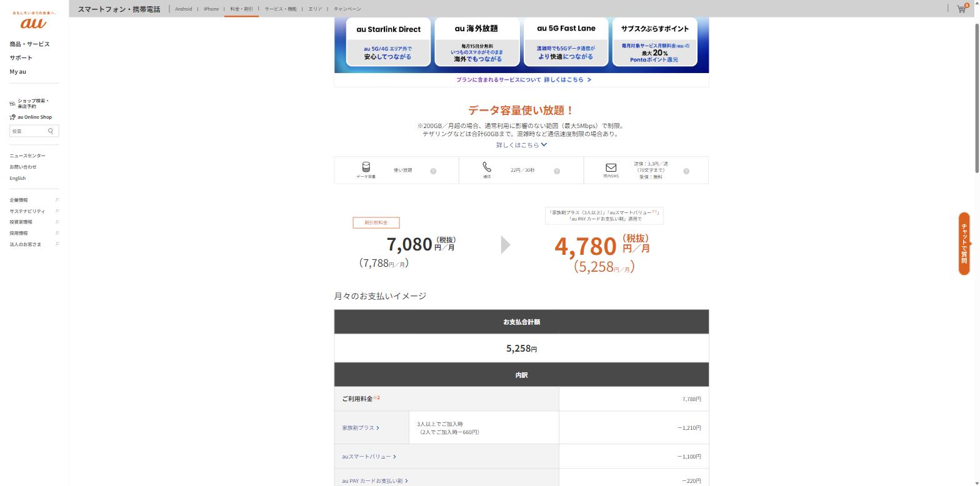
Task: Click au Starlink Direct card
Action: point(389,42)
